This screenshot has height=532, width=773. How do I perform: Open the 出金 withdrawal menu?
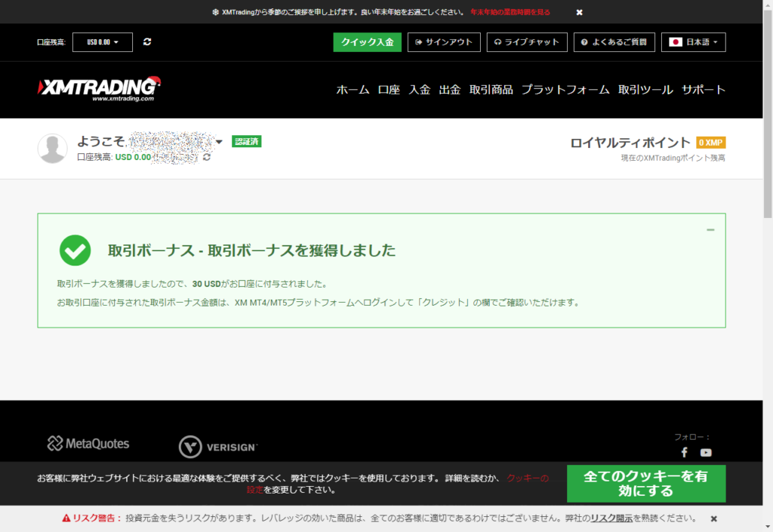coord(450,90)
